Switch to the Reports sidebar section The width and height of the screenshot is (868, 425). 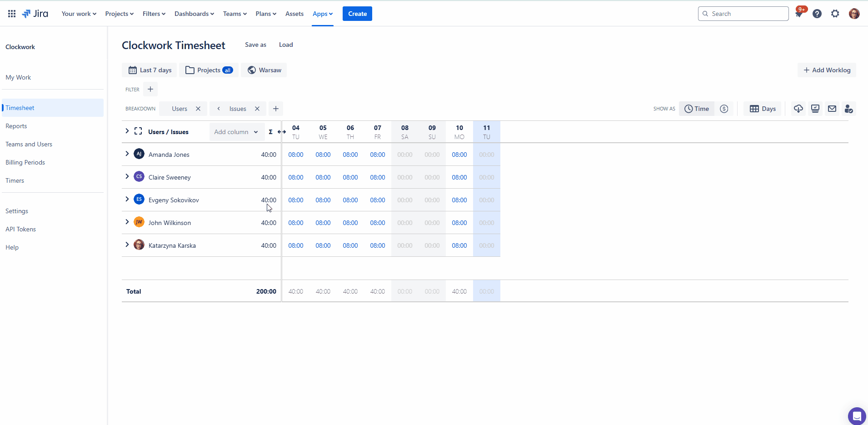pyautogui.click(x=16, y=126)
